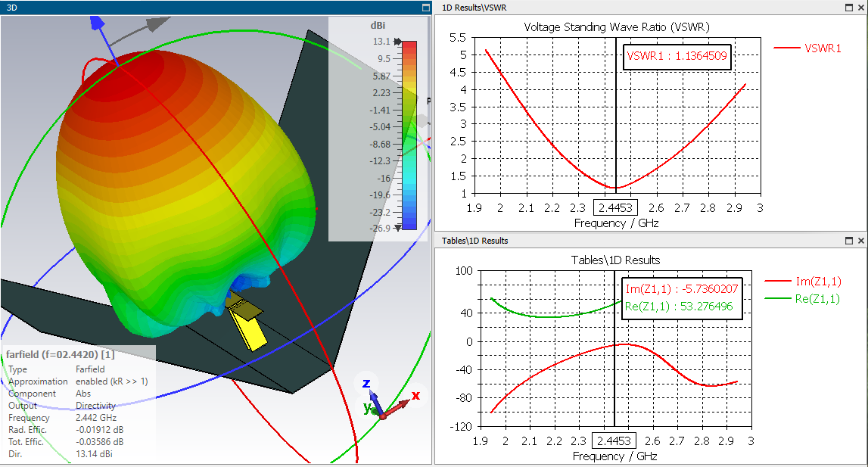Maximize the Tables 1D Results window
Screen dimensions: 868x467
tap(849, 241)
